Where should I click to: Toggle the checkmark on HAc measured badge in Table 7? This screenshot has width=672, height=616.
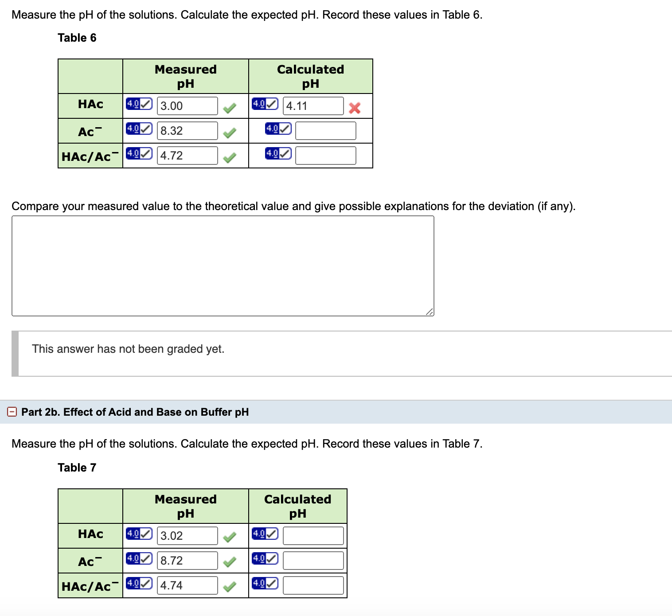point(145,534)
